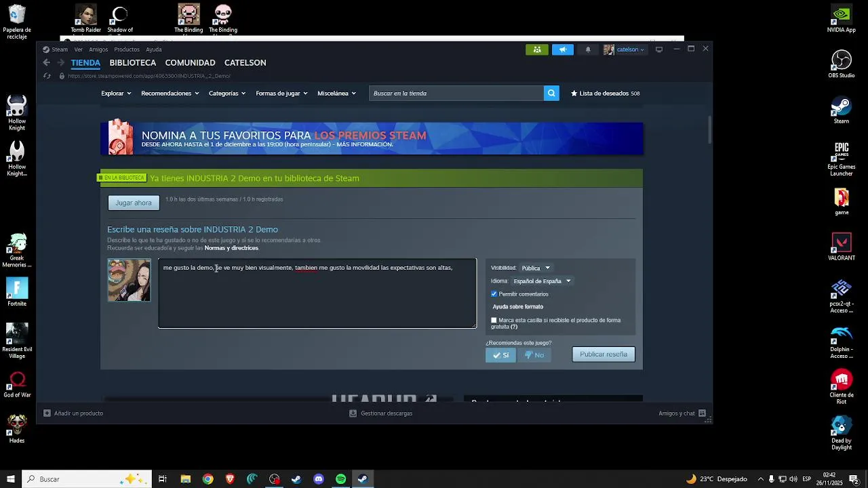Go back with the left arrow
The image size is (868, 488).
point(46,62)
